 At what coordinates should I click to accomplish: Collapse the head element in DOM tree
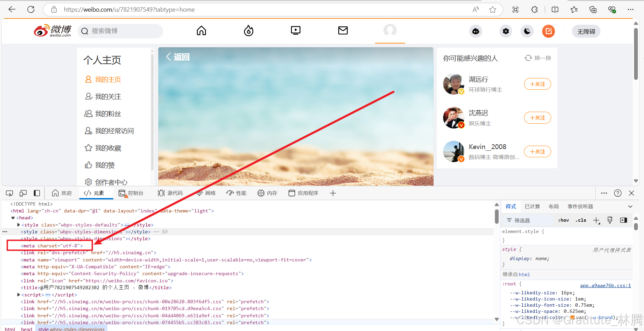click(x=13, y=218)
